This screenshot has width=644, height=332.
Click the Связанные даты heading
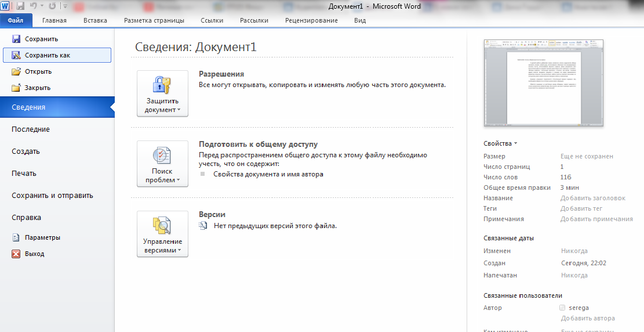(508, 238)
